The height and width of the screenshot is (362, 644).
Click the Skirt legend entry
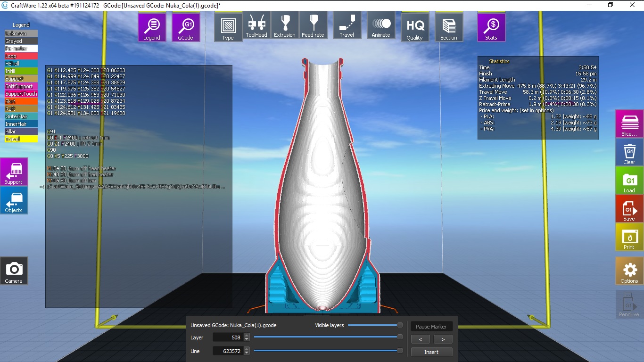21,101
